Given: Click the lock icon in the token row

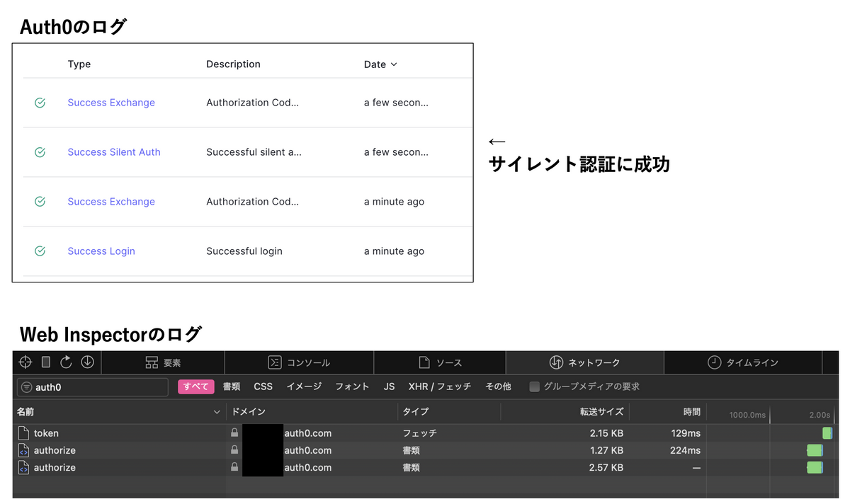Looking at the screenshot, I should [x=234, y=433].
